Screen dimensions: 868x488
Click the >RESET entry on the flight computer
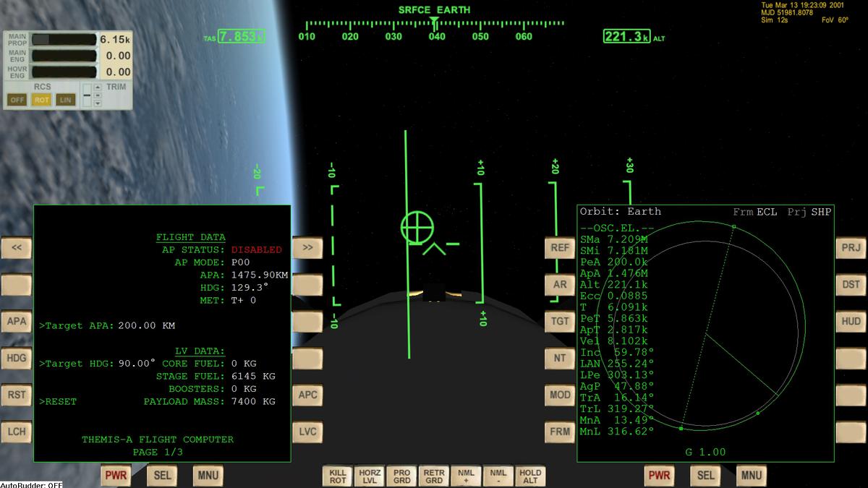point(58,401)
